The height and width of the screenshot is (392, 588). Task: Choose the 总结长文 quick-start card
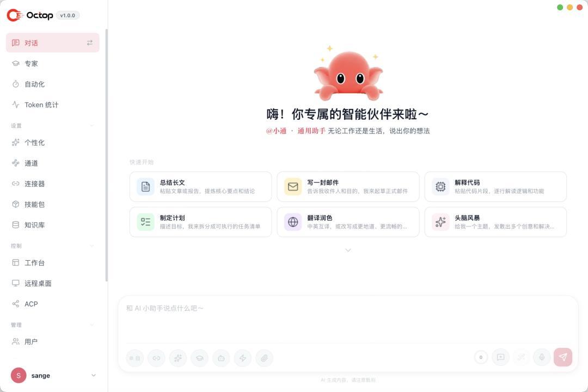pos(200,186)
